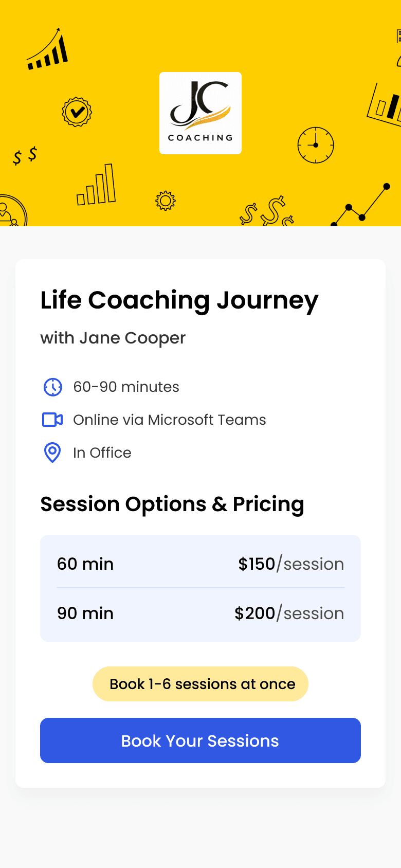The image size is (401, 868).
Task: Click the location pin icon
Action: pos(52,453)
